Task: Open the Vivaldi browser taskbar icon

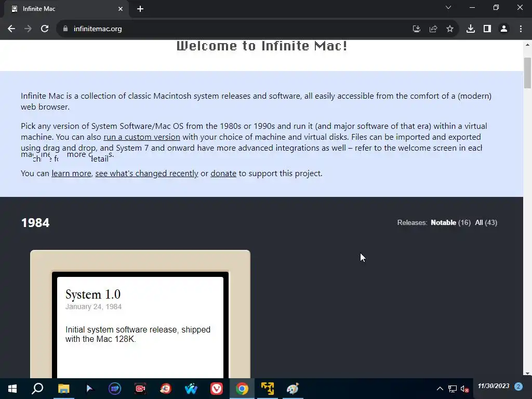Action: pyautogui.click(x=217, y=389)
